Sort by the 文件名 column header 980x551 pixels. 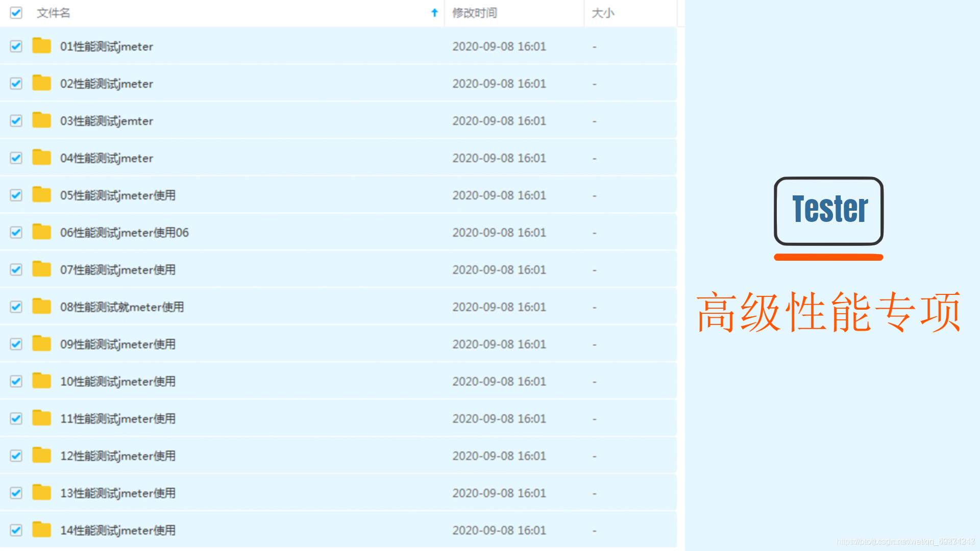pos(53,13)
